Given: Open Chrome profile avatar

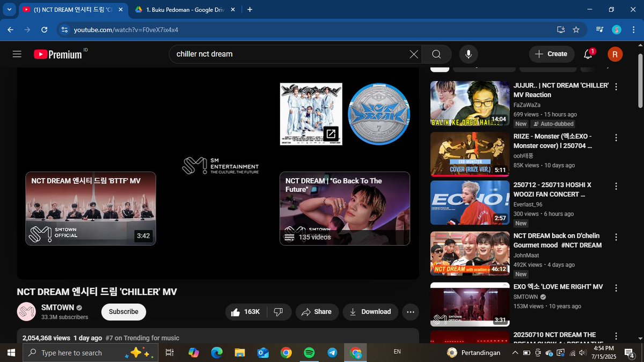Looking at the screenshot, I should 617,29.
